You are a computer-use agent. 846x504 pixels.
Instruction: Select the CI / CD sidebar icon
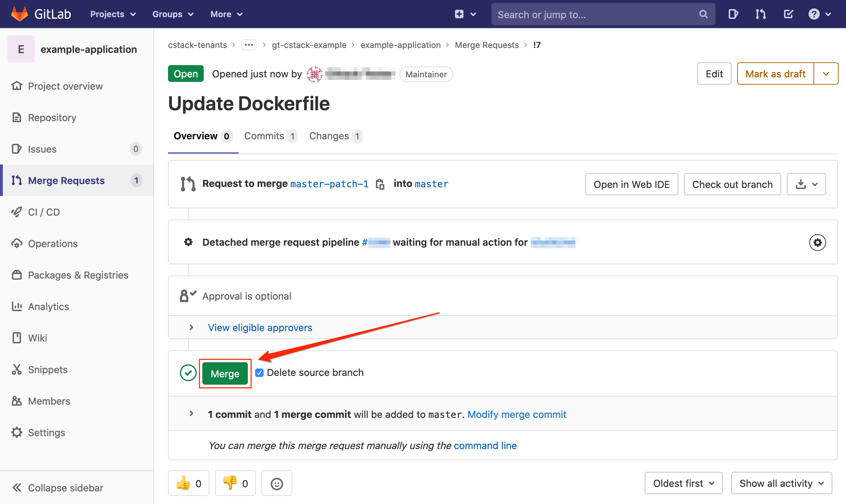tap(16, 212)
